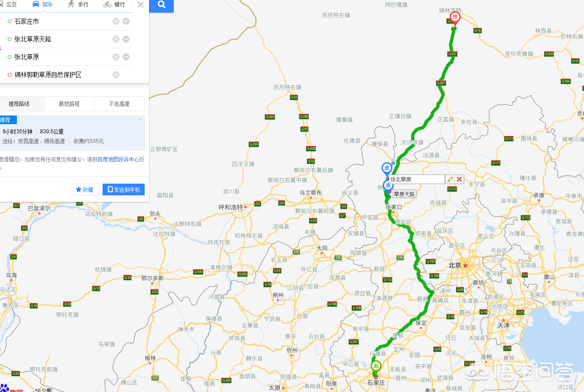The width and height of the screenshot is (584, 392).
Task: Open the 百度地图投诉中心 link
Action: 118,159
